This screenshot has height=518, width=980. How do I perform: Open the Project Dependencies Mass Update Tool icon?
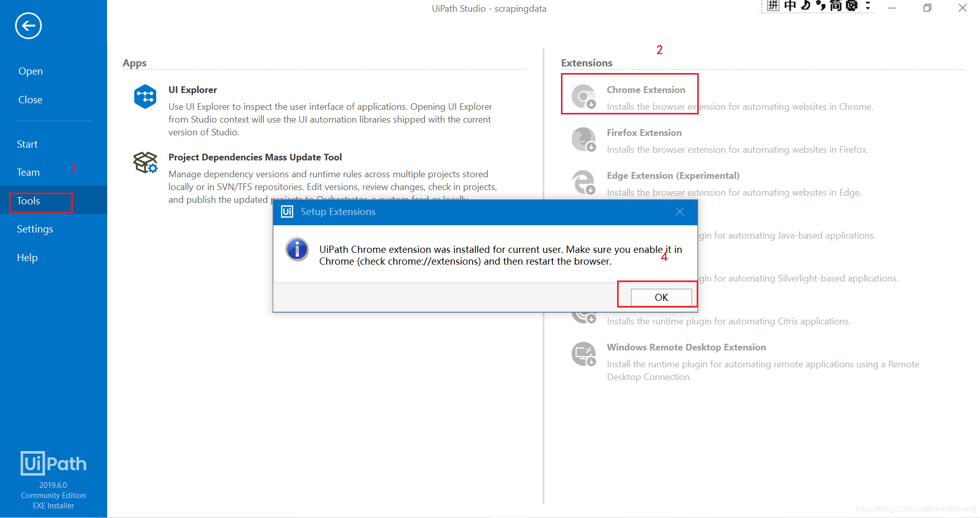click(x=145, y=162)
